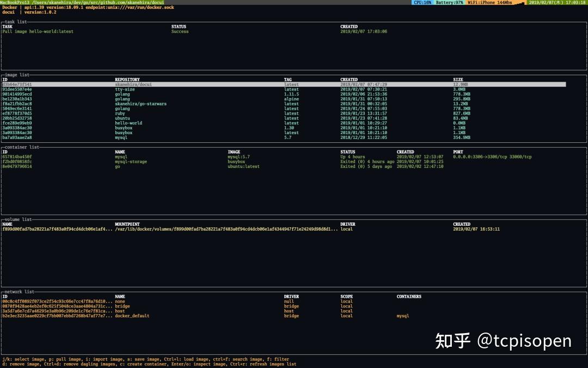This screenshot has height=368, width=588.
Task: Click the volume created time '2019/02/07 16:53:11'
Action: pyautogui.click(x=476, y=229)
